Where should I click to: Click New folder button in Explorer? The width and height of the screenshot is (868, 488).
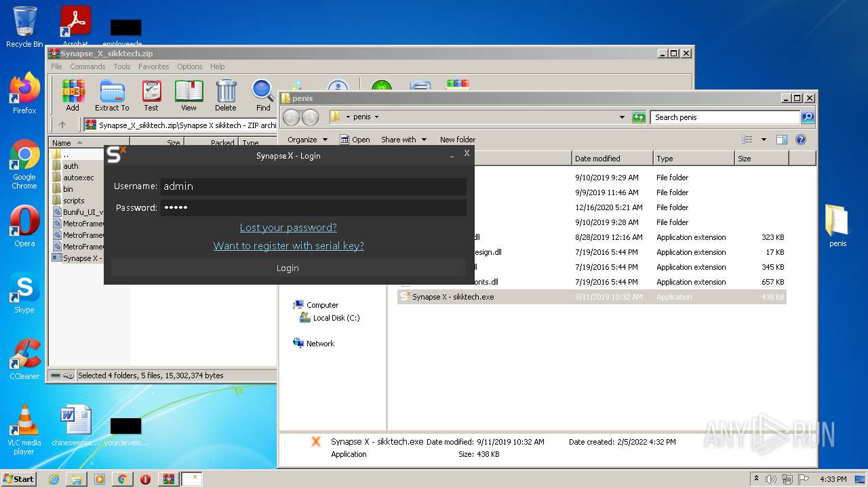point(458,140)
